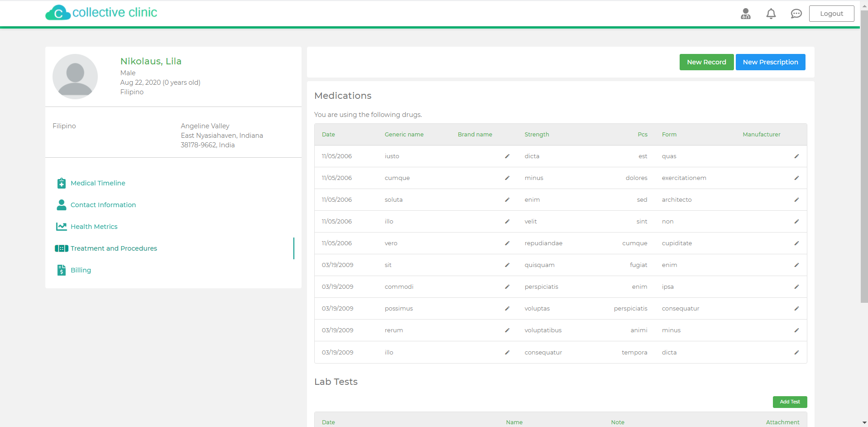This screenshot has height=427, width=868.
Task: Edit brand name pencil in iusto row
Action: [x=507, y=156]
